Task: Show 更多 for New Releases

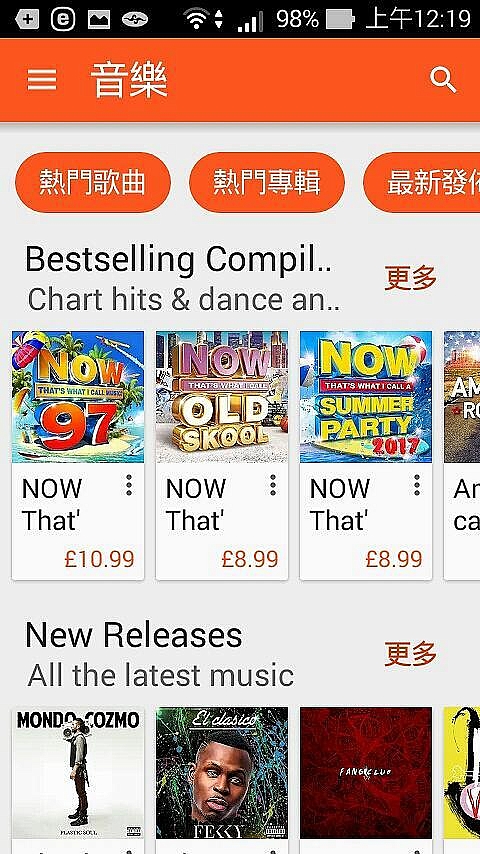Action: pyautogui.click(x=411, y=654)
